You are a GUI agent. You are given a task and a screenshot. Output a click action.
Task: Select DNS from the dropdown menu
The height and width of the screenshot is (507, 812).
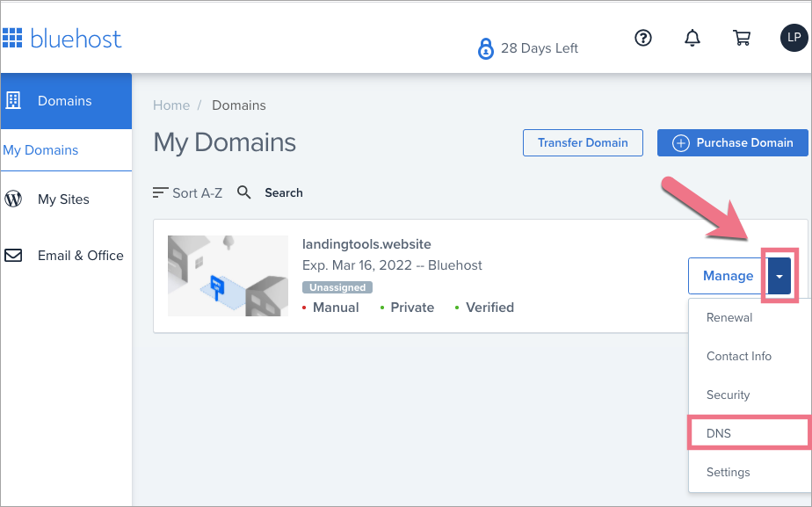(x=719, y=433)
